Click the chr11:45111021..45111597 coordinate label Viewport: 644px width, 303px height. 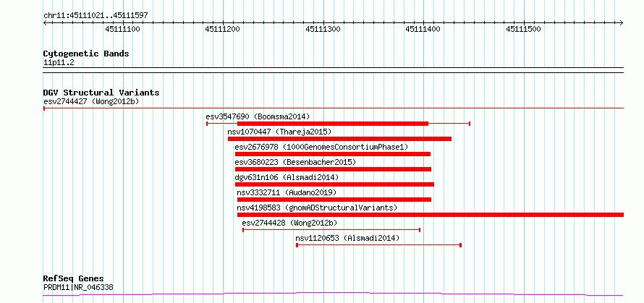(x=96, y=16)
